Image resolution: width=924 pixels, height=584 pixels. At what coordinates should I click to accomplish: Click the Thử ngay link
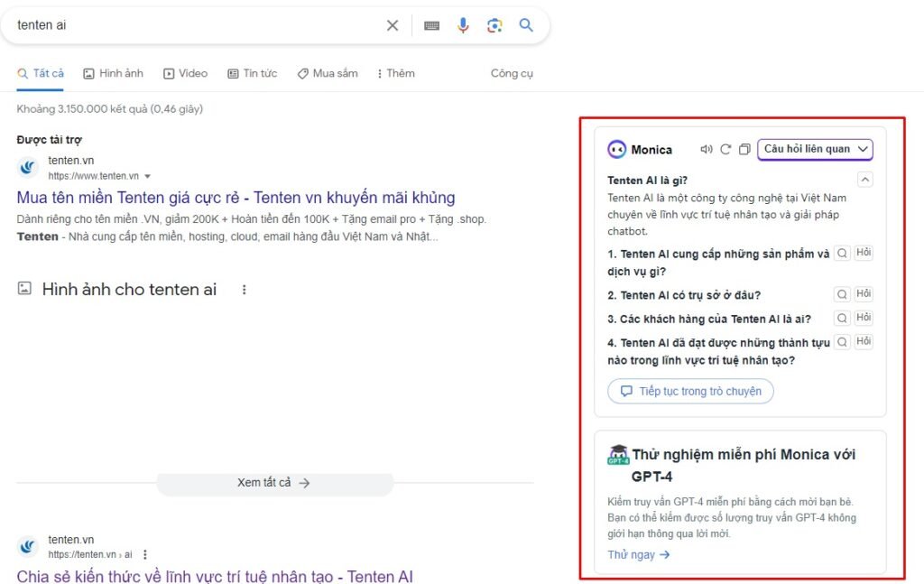[x=638, y=554]
